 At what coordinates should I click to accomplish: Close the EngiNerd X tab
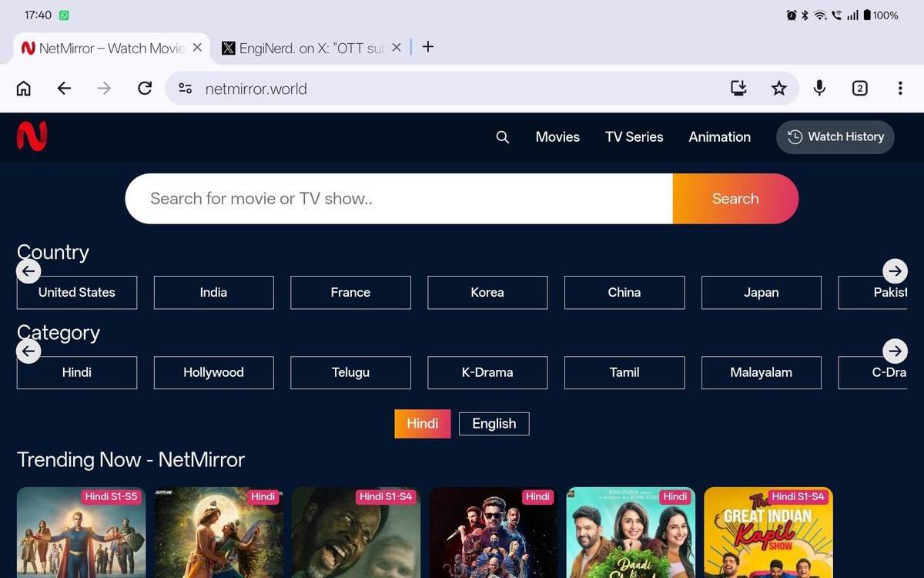point(397,47)
